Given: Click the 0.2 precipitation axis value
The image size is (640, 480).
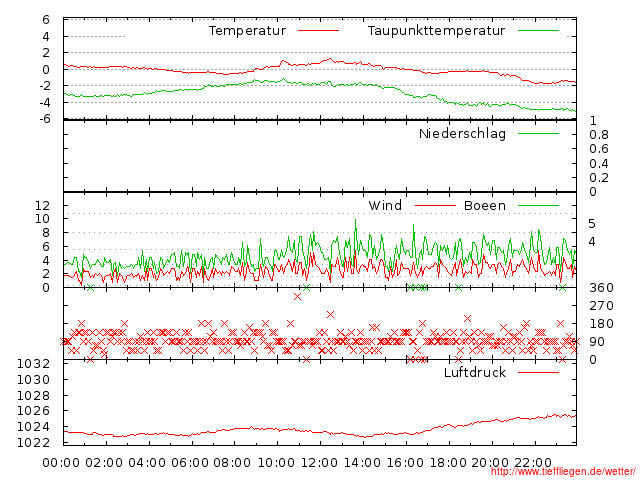Looking at the screenshot, I should pyautogui.click(x=599, y=178).
